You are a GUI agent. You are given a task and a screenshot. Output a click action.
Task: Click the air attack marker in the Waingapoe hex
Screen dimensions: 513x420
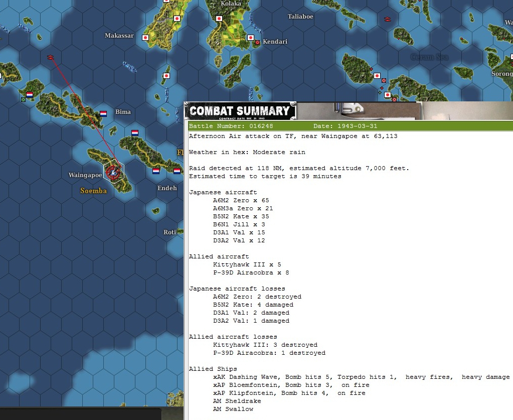(x=113, y=173)
